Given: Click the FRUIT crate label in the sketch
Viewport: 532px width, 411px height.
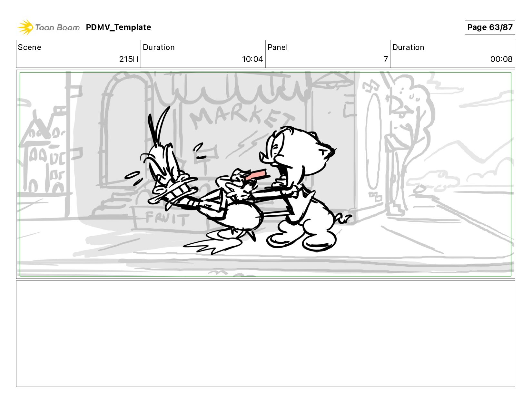Looking at the screenshot, I should 167,219.
